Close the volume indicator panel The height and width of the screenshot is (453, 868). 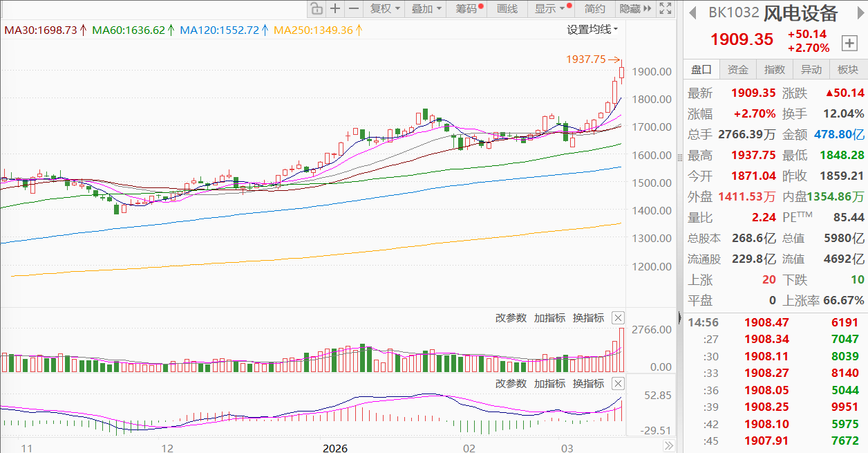(x=618, y=318)
